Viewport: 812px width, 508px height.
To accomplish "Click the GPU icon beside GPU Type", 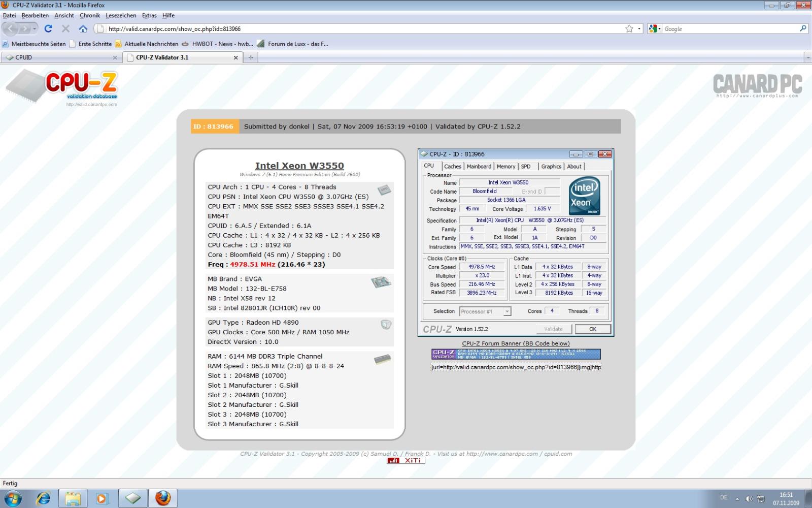I will (386, 324).
